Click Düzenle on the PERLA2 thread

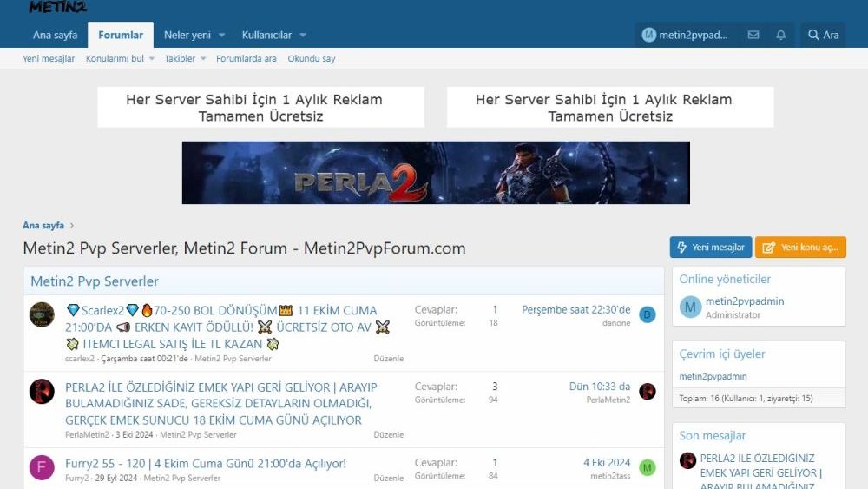389,435
